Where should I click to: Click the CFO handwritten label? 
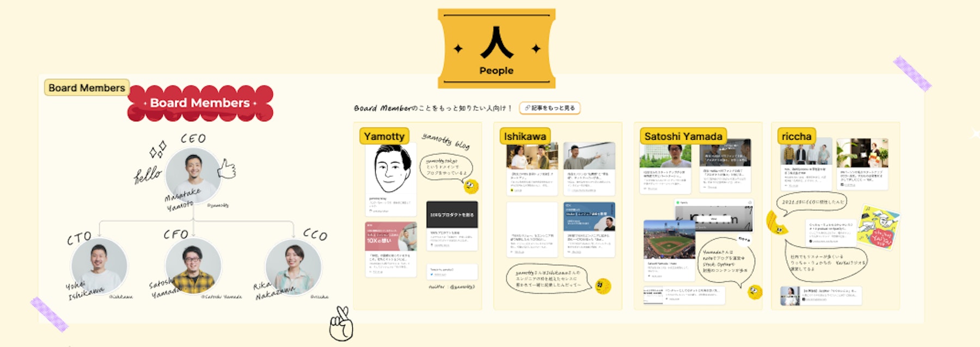[176, 234]
